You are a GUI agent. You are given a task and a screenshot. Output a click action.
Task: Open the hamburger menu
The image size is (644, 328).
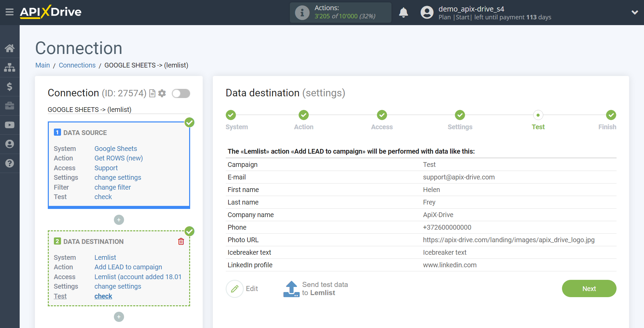click(9, 12)
